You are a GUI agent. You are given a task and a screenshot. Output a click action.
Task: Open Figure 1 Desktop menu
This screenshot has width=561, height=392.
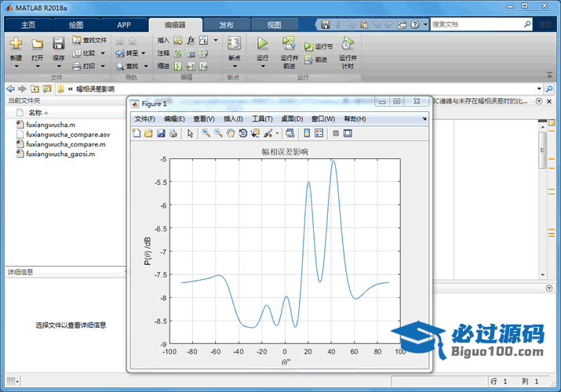click(x=292, y=119)
